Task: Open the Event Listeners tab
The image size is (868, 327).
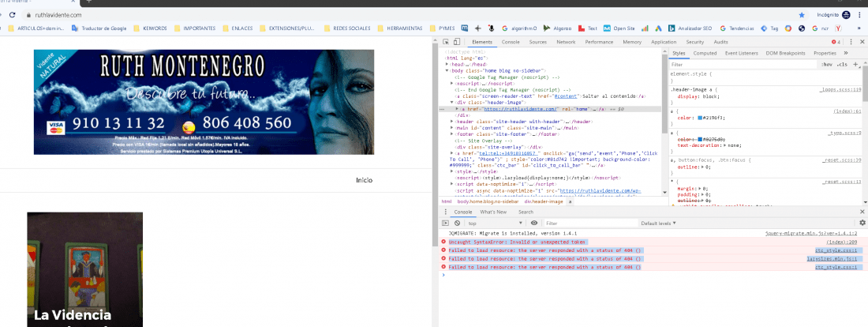Action: (741, 53)
